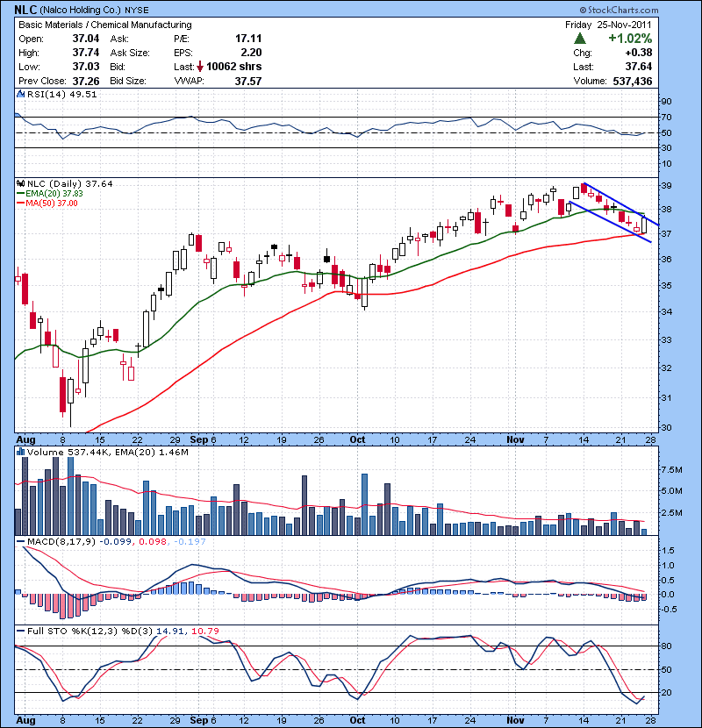
Task: Click the red MA(50) legend line marker
Action: [x=20, y=203]
